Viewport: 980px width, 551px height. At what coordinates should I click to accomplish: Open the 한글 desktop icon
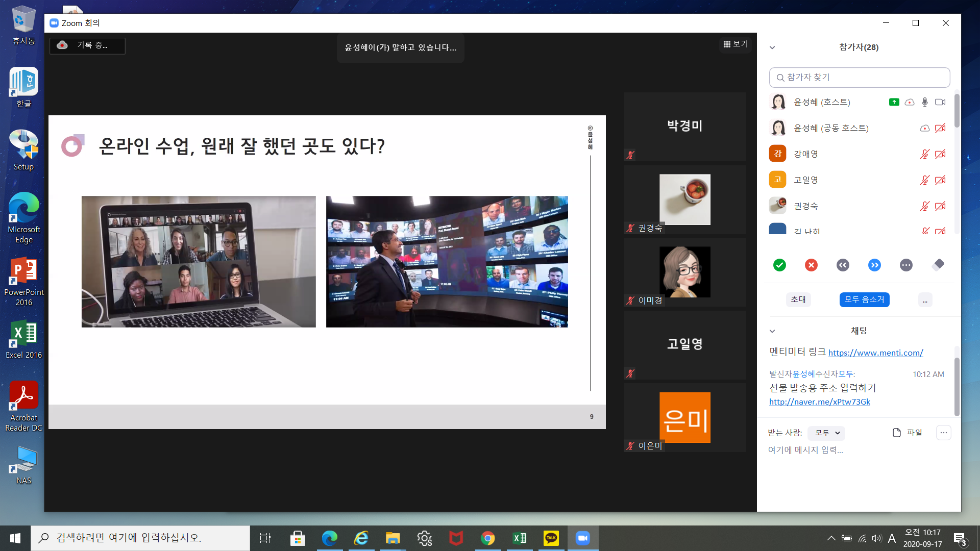pyautogui.click(x=23, y=88)
